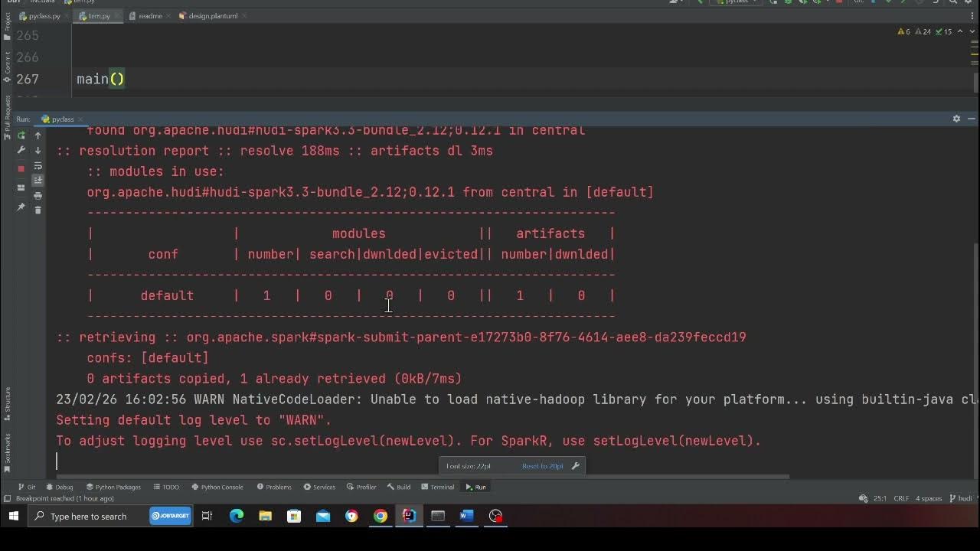Toggle scroll to end of console
The height and width of the screenshot is (551, 980).
pos(38,180)
